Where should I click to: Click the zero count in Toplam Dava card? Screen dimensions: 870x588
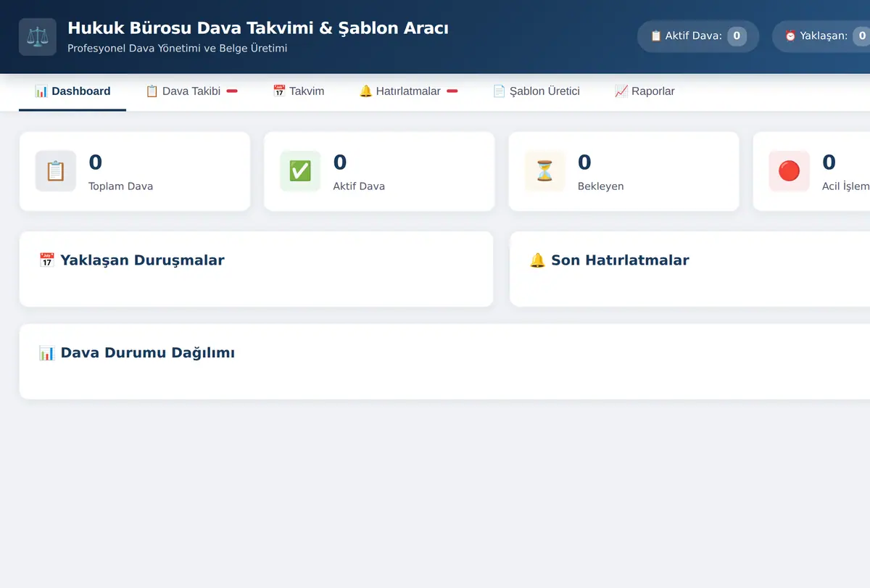[95, 162]
